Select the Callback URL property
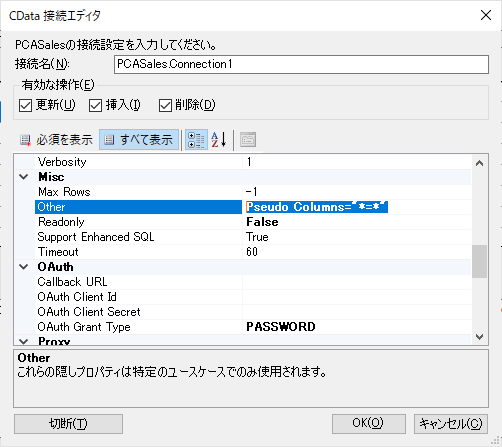The width and height of the screenshot is (502, 447). (x=138, y=282)
